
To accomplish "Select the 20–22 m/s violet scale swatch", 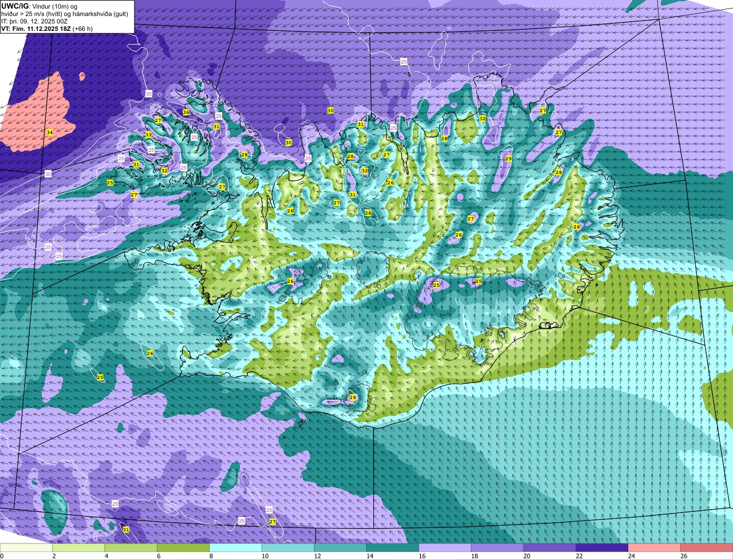I will point(550,548).
